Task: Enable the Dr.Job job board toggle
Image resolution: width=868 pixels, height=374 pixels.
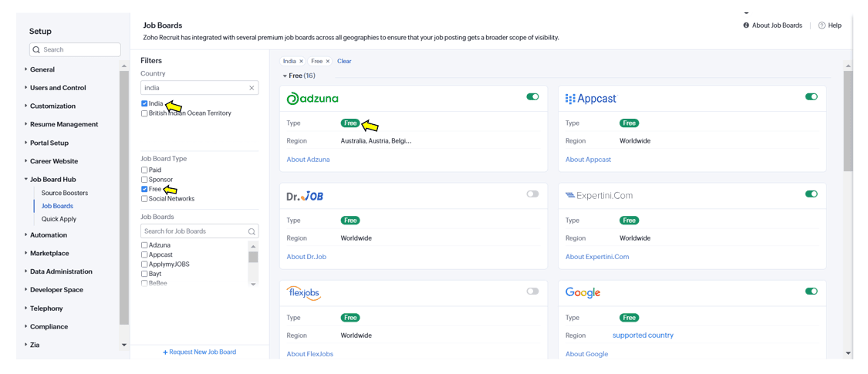Action: pos(532,194)
